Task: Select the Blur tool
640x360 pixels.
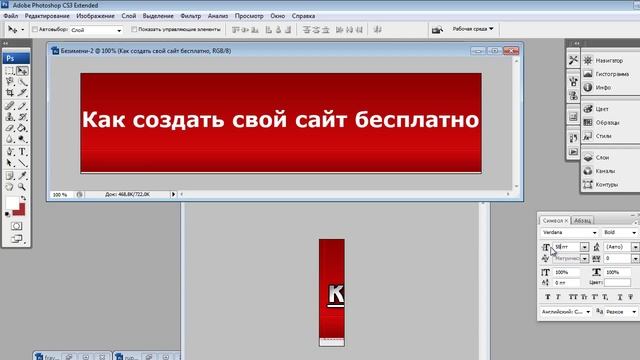Action: click(10, 139)
